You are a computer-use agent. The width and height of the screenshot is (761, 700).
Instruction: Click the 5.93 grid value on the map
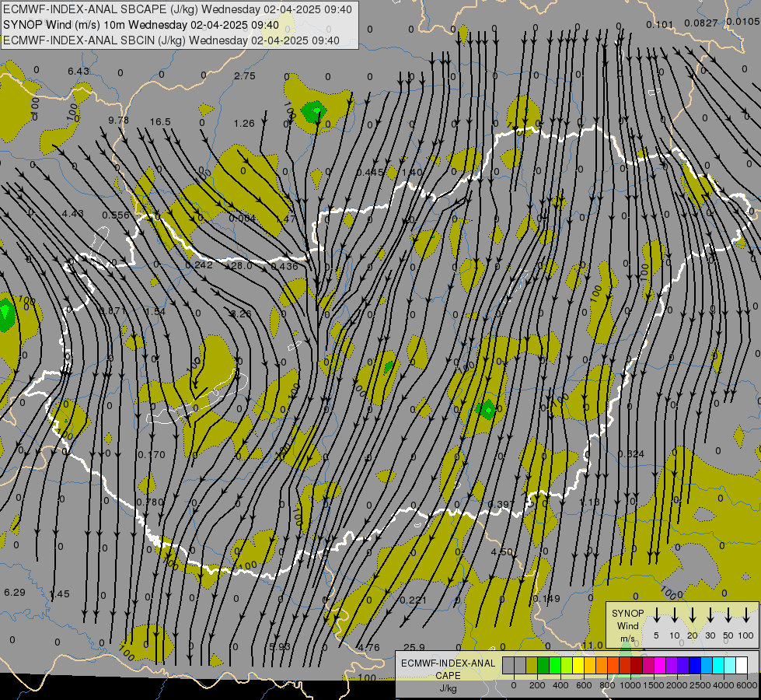(x=280, y=647)
